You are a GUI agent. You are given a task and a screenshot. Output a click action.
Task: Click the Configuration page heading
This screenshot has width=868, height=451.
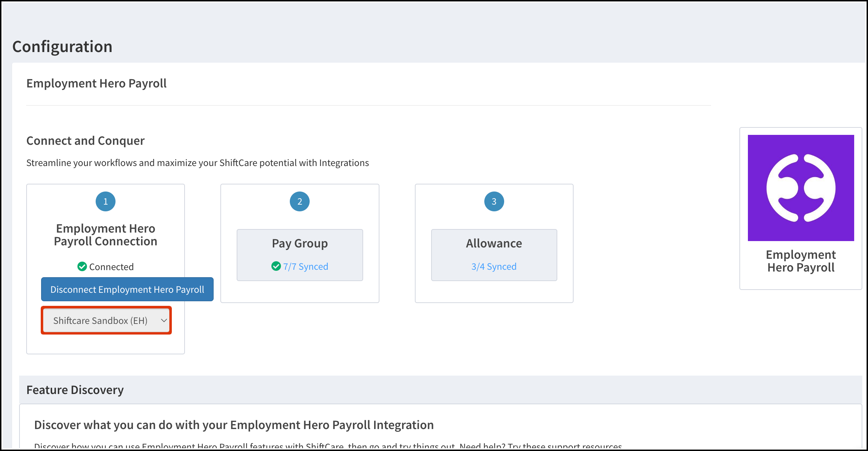(62, 47)
